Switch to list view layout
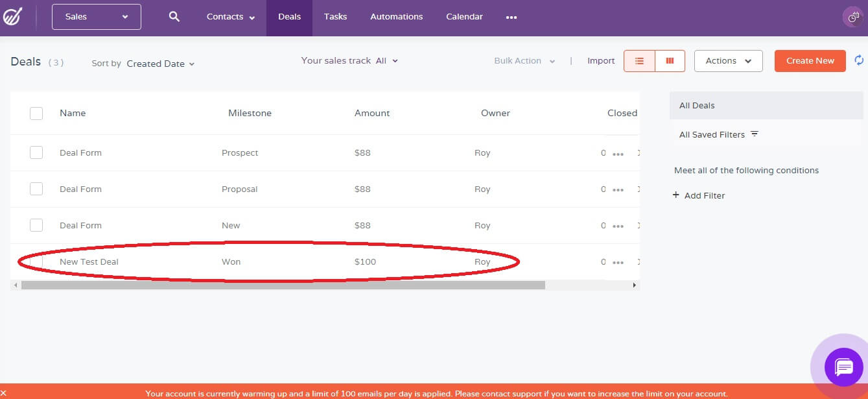The height and width of the screenshot is (399, 868). (x=639, y=61)
